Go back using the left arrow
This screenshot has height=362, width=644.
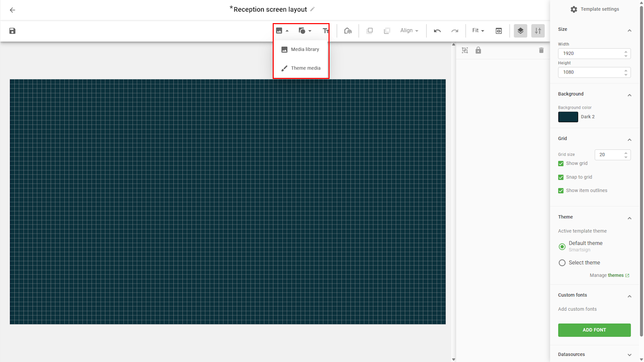point(13,10)
